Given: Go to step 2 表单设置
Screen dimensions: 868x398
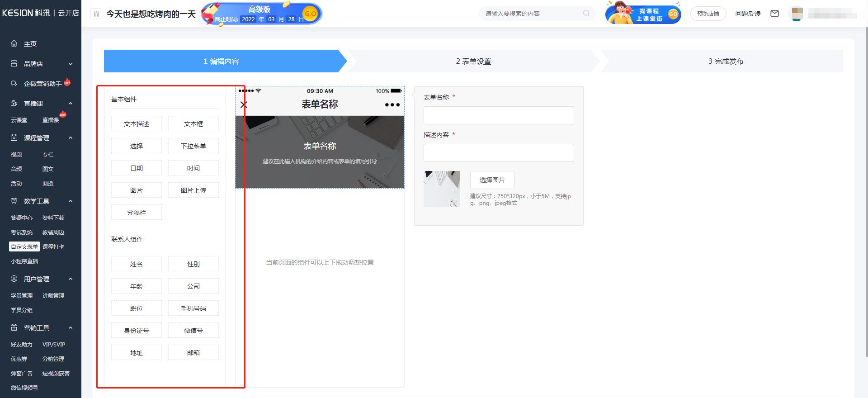Looking at the screenshot, I should tap(473, 61).
